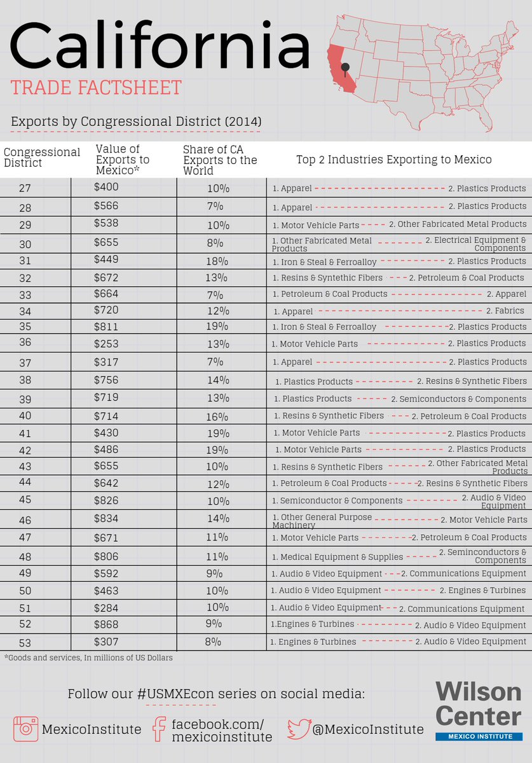This screenshot has height=763, width=532.
Task: Click the highlighted California state on map
Action: pyautogui.click(x=341, y=69)
